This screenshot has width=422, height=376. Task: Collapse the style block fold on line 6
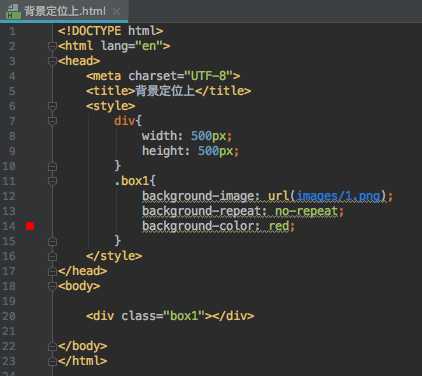[x=52, y=106]
